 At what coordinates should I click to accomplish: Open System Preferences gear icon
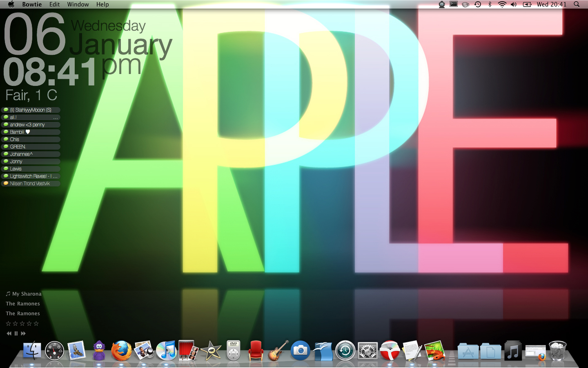tap(367, 350)
